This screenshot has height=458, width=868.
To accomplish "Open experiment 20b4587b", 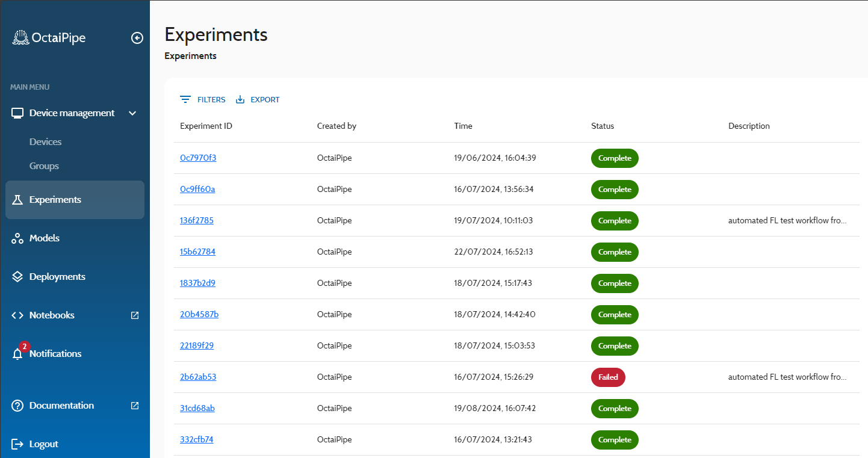I will pyautogui.click(x=199, y=315).
